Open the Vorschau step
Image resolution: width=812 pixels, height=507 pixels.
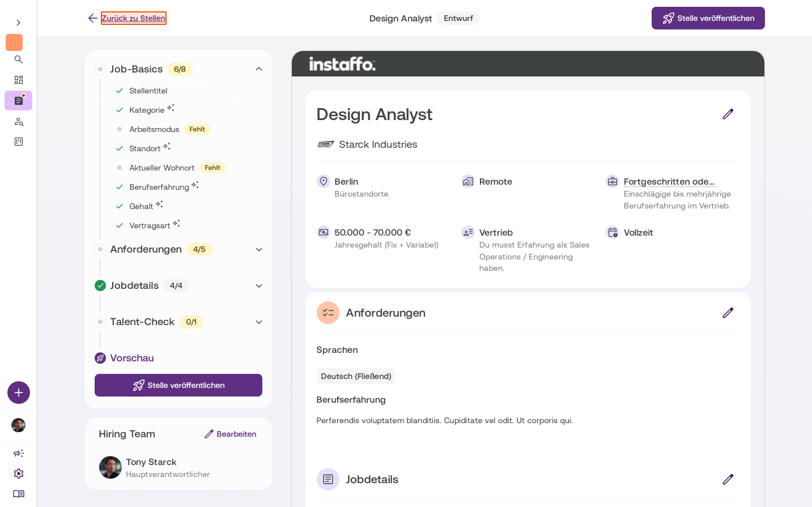(131, 358)
